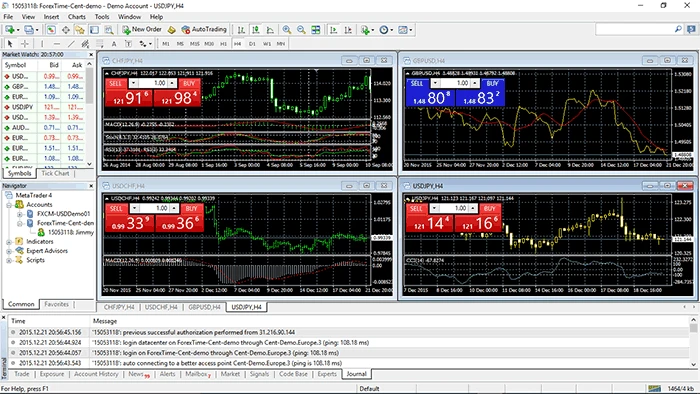This screenshot has width=700, height=394.
Task: Open the Strategy Tester toolbar icon
Action: coord(108,29)
